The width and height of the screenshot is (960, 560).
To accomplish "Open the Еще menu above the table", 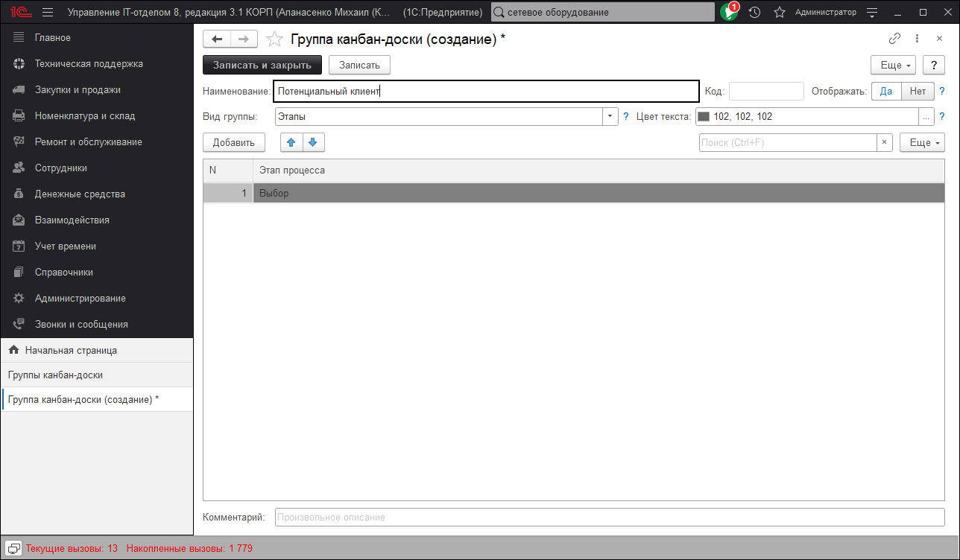I will click(x=922, y=141).
